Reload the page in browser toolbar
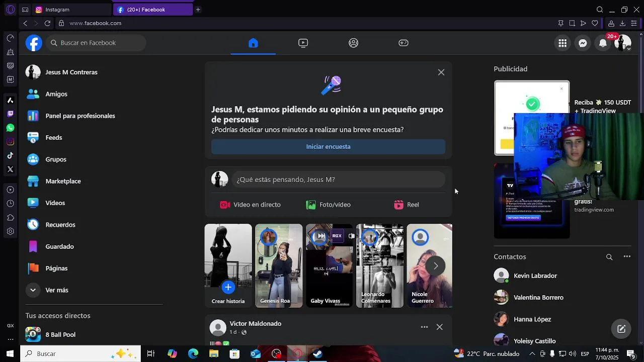The width and height of the screenshot is (644, 362). [47, 23]
